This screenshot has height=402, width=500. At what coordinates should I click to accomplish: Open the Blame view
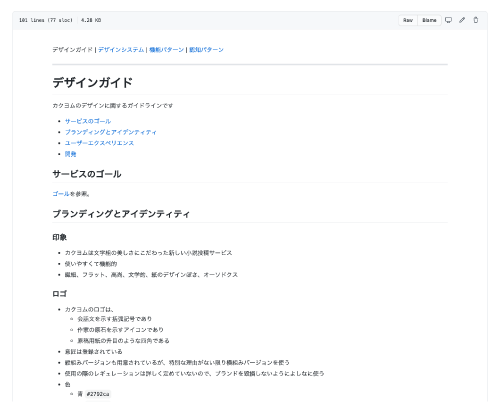point(429,20)
